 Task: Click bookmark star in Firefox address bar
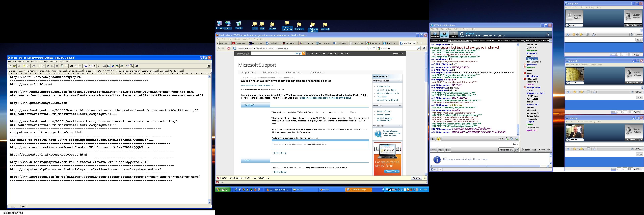coord(367,48)
